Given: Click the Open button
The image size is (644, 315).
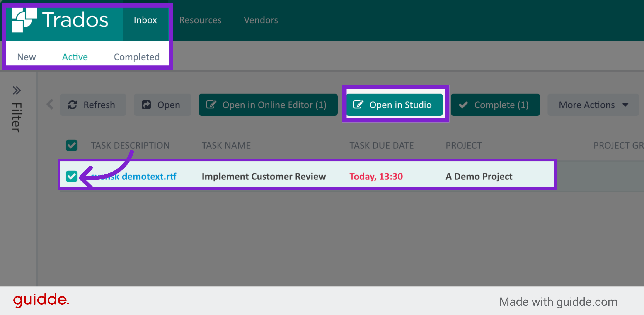Looking at the screenshot, I should [x=162, y=105].
